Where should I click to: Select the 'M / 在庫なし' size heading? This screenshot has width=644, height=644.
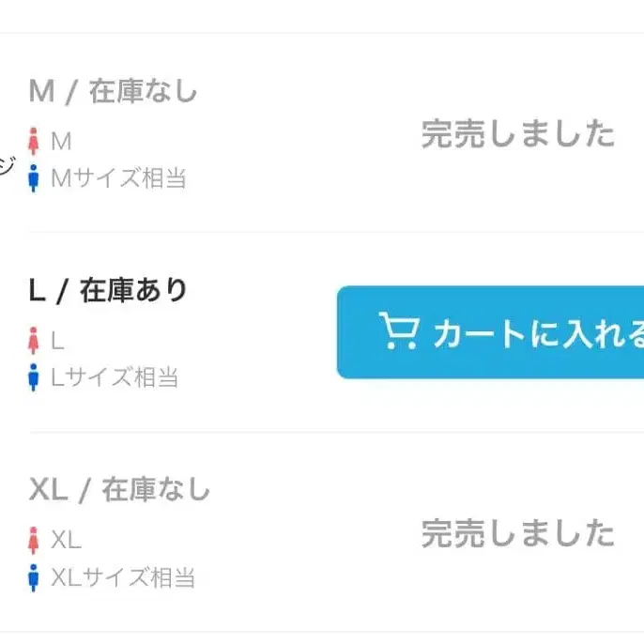click(x=114, y=92)
